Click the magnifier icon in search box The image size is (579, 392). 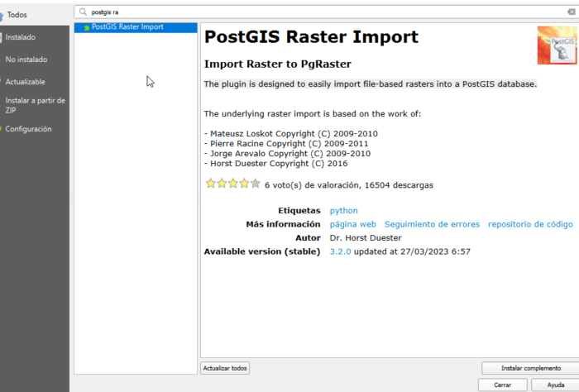click(x=83, y=12)
